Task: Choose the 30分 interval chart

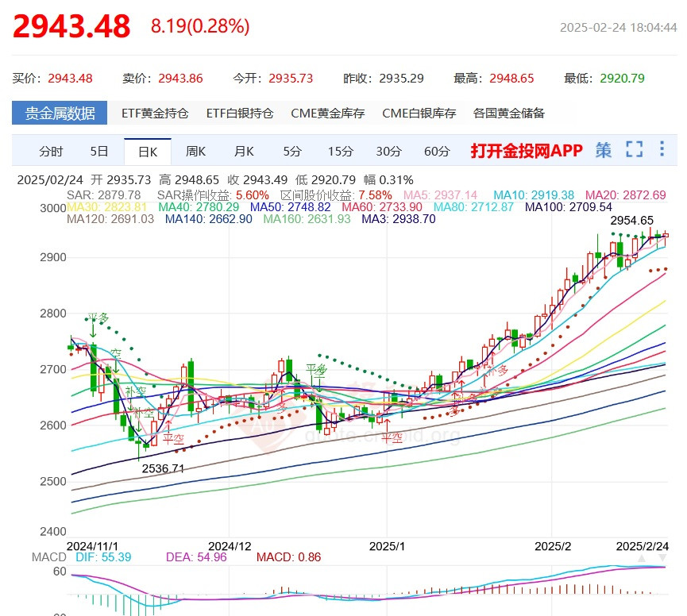Action: [x=388, y=151]
